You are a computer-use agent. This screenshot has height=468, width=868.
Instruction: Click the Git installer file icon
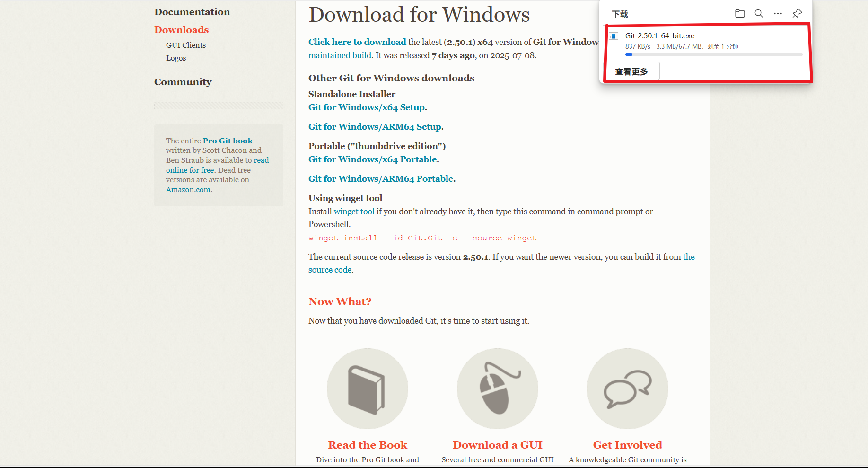coord(614,35)
